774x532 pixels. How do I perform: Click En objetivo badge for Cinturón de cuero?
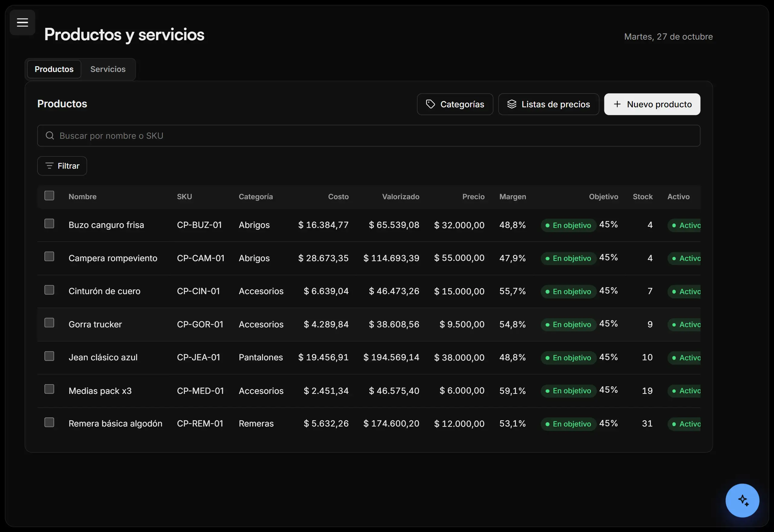click(x=568, y=292)
